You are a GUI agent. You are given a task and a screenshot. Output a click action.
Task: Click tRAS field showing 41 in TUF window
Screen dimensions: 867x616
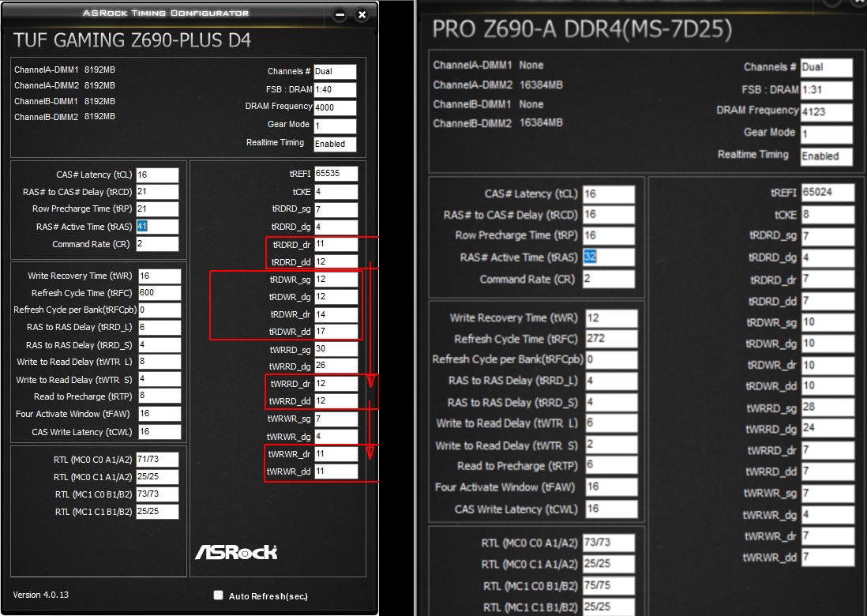pos(158,226)
